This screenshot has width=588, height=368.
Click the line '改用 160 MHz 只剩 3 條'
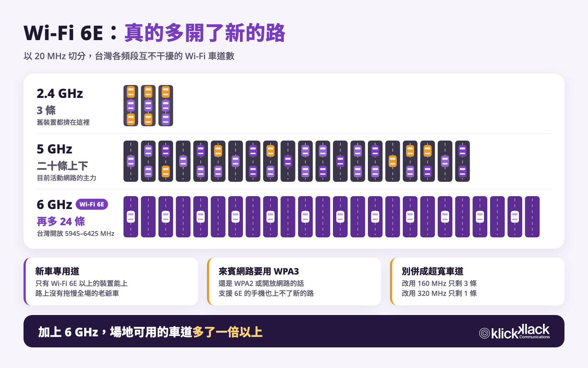(x=439, y=283)
